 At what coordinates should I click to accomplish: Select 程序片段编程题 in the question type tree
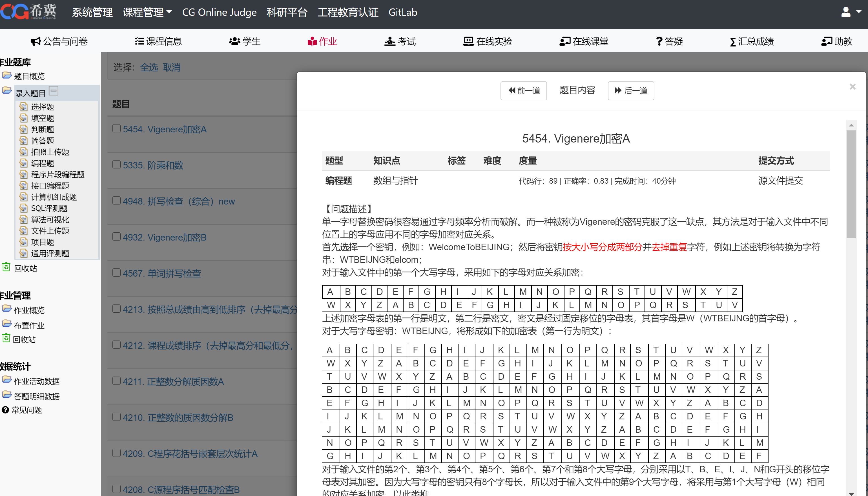(58, 174)
